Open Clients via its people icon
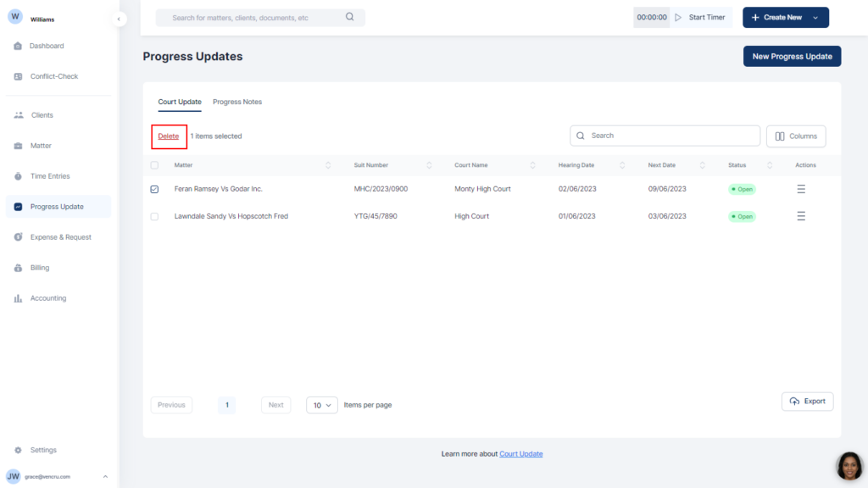The image size is (868, 488). tap(18, 115)
